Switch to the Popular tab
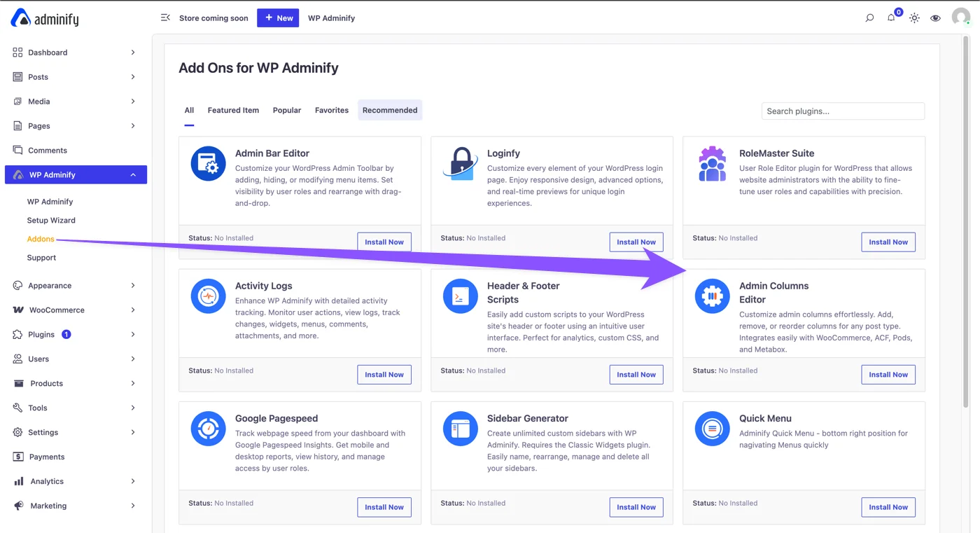 tap(286, 110)
